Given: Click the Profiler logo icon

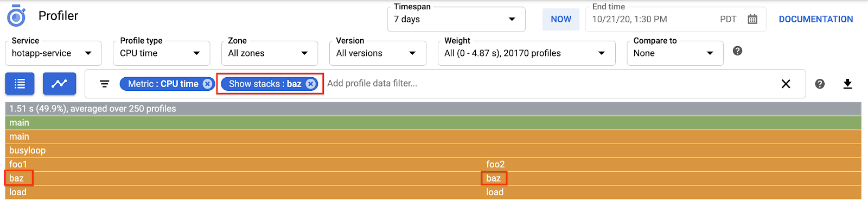Looking at the screenshot, I should (16, 16).
